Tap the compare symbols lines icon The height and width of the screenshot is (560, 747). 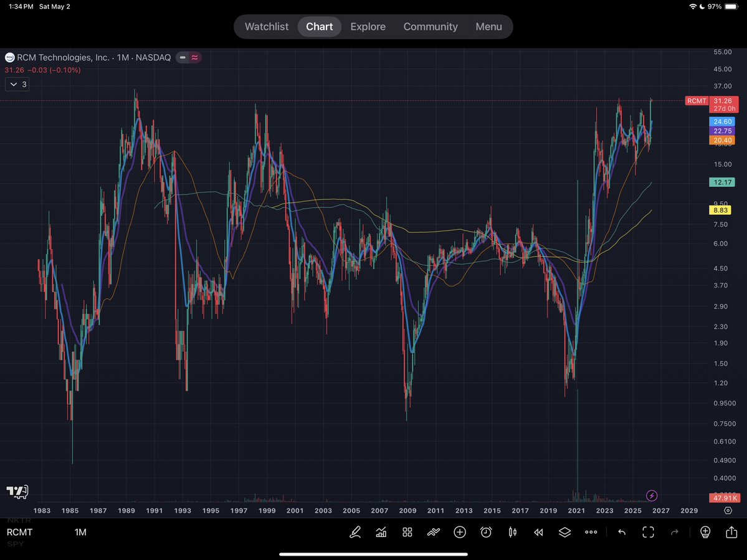[434, 532]
